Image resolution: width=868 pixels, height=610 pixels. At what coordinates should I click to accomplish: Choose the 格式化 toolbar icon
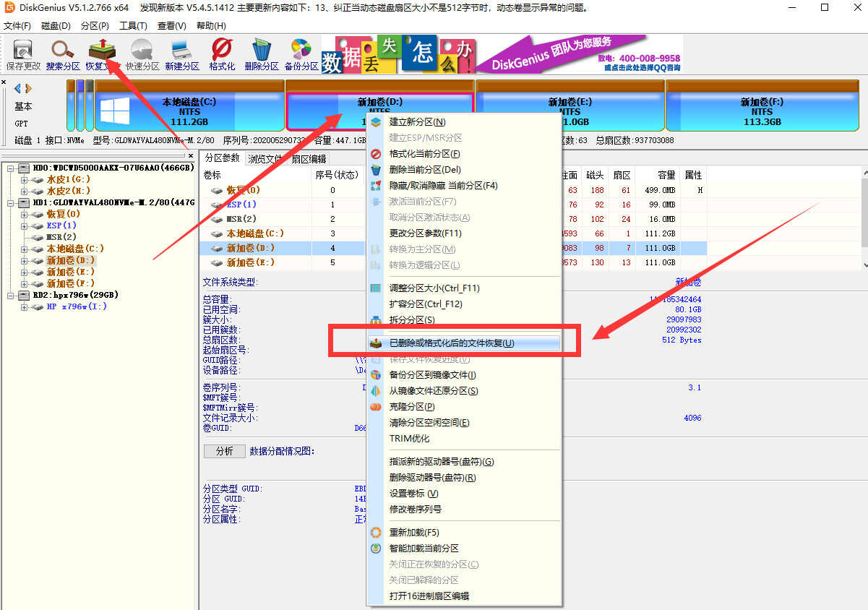222,54
